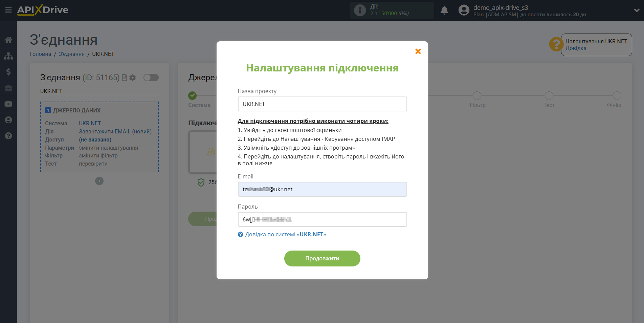Open Завантажити EMAIL (новий) action link
Screen dimensions: 644x323
coord(115,131)
